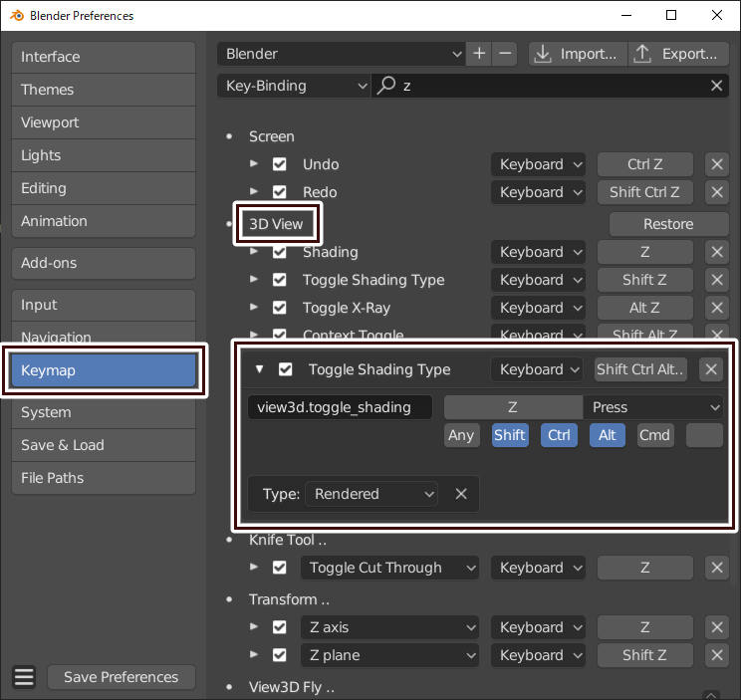This screenshot has height=700, width=741.
Task: Expand the Undo keymap entry
Action: 254,163
